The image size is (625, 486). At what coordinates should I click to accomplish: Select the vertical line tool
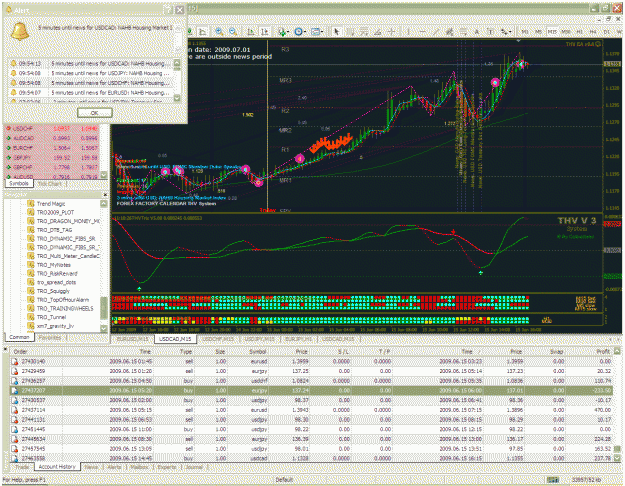click(x=408, y=31)
